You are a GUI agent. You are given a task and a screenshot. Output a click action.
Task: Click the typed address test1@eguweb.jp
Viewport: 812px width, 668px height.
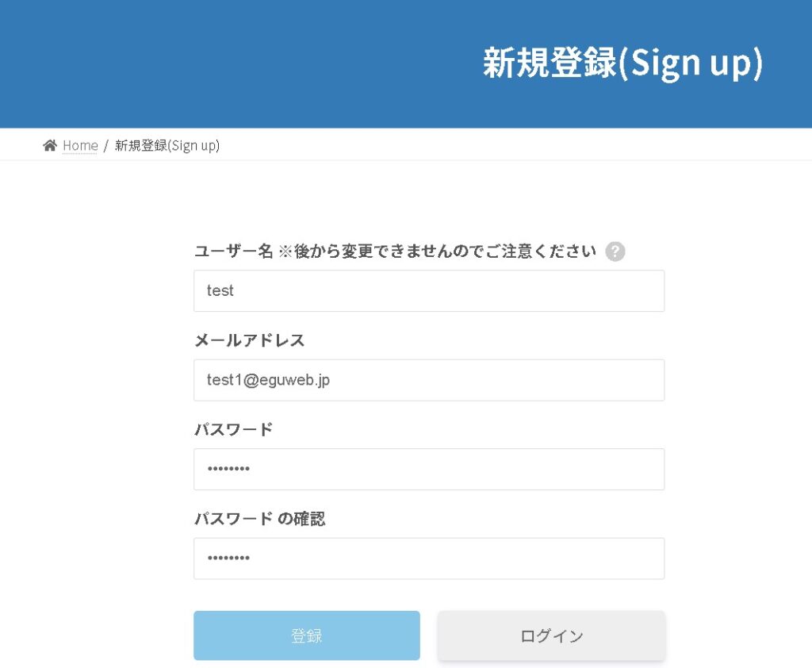pos(268,380)
